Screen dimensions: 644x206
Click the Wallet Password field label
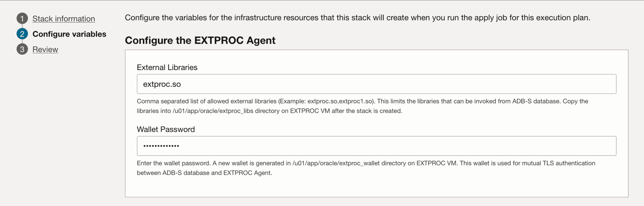pyautogui.click(x=166, y=129)
